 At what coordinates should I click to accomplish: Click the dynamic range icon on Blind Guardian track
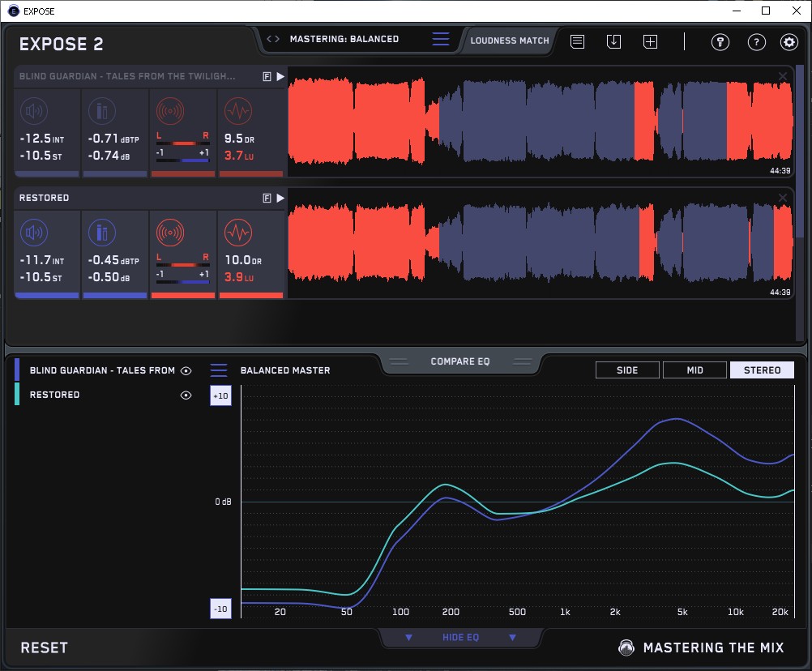(x=238, y=111)
